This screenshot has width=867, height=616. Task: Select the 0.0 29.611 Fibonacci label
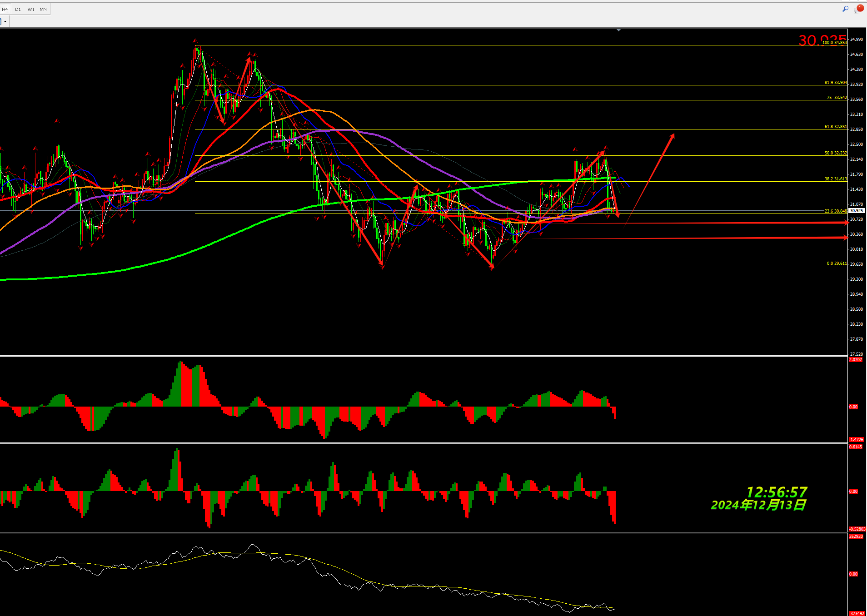coord(836,263)
